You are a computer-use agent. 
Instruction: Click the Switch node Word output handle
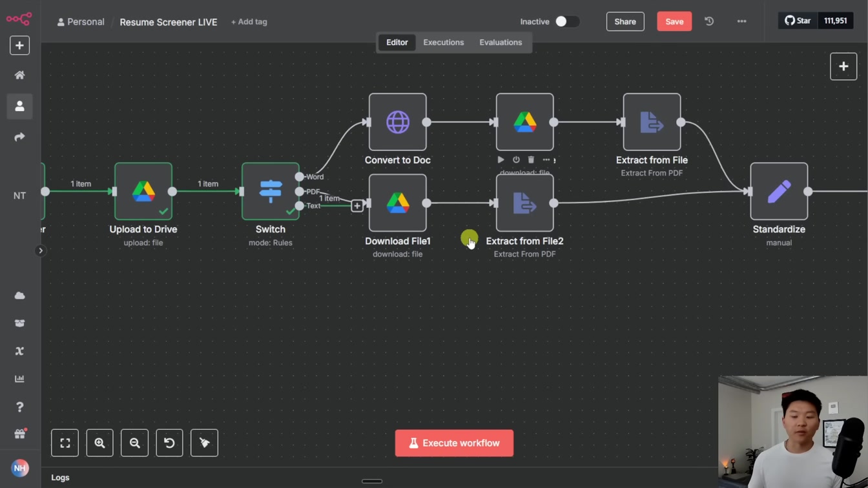pyautogui.click(x=300, y=177)
